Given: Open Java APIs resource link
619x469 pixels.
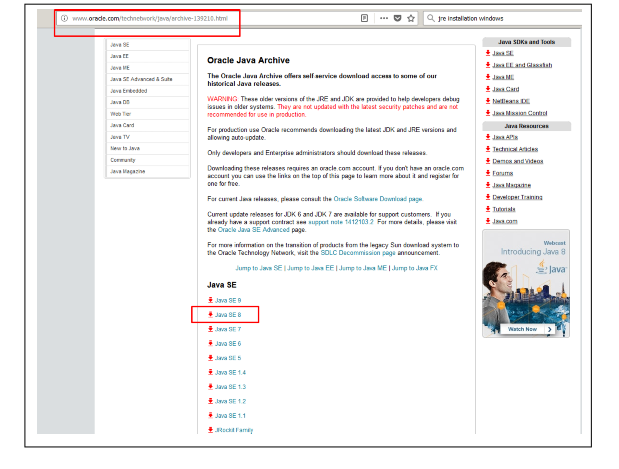Looking at the screenshot, I should (505, 137).
